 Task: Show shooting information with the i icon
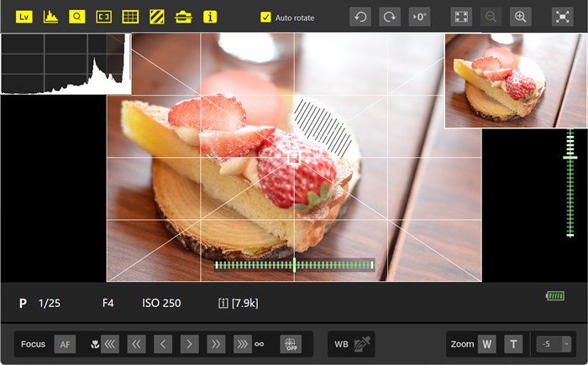click(x=210, y=17)
